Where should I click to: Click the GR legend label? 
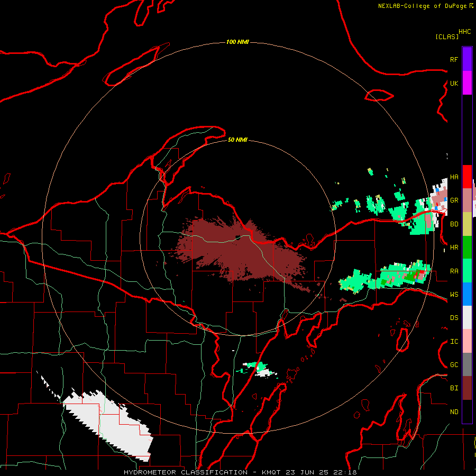pyautogui.click(x=454, y=200)
